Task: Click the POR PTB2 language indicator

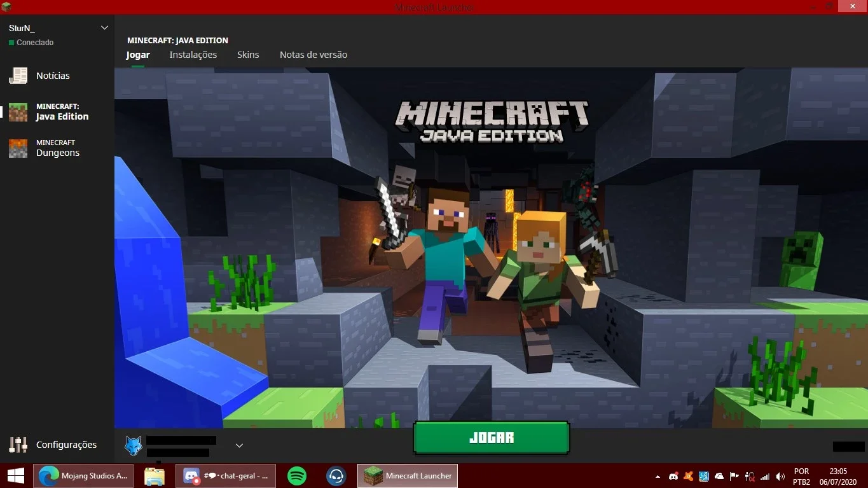Action: pos(801,477)
